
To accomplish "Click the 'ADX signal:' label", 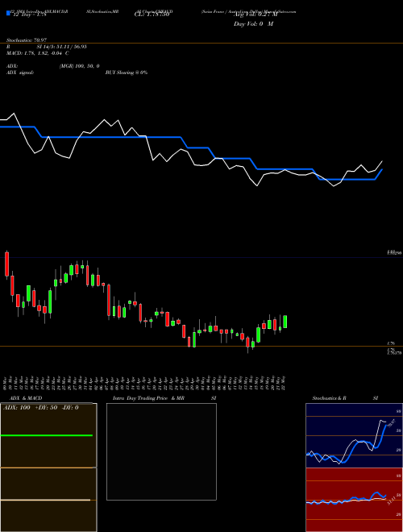I will click(x=20, y=73).
